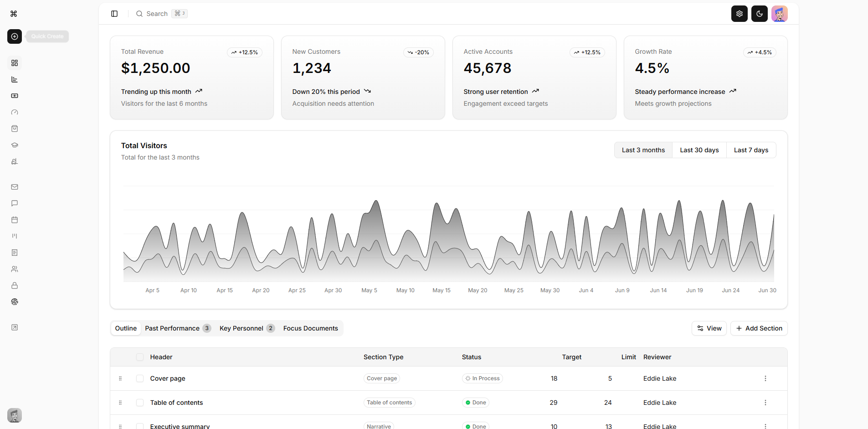Open the gauge speedometer sidebar icon
This screenshot has height=429, width=868.
click(15, 112)
